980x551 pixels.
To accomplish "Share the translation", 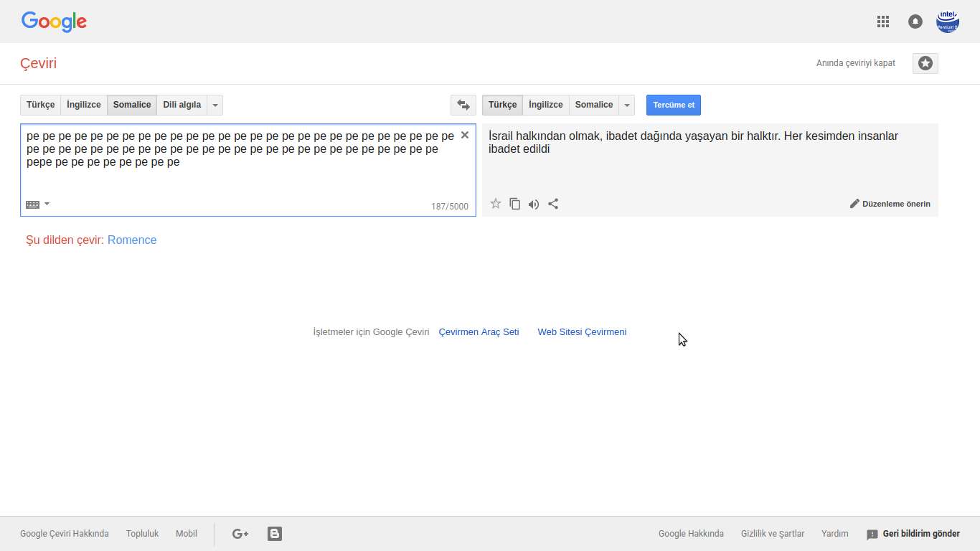I will 553,204.
